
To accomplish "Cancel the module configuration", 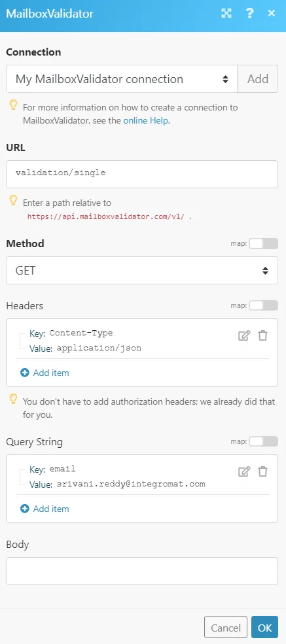I will click(x=226, y=627).
